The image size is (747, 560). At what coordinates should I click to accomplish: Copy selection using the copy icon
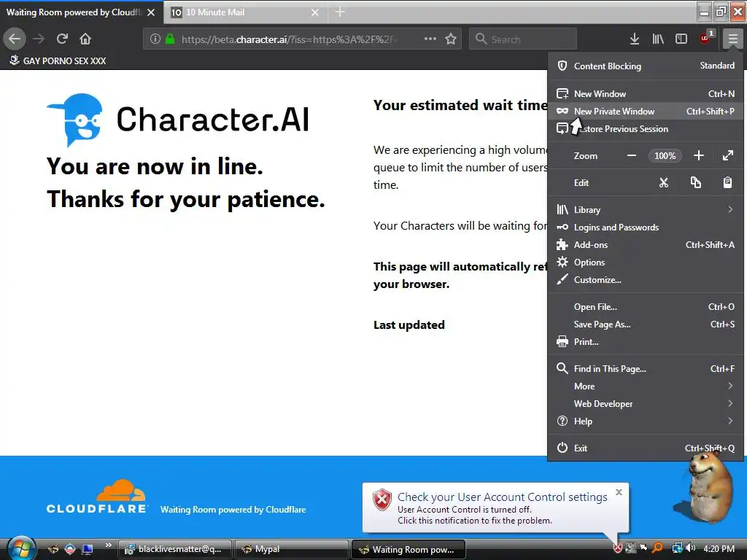coord(695,183)
